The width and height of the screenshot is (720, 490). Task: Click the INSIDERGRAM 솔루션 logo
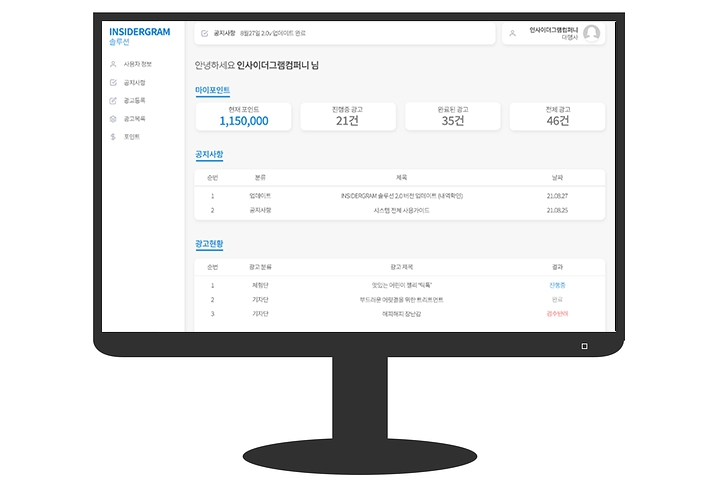[x=139, y=36]
